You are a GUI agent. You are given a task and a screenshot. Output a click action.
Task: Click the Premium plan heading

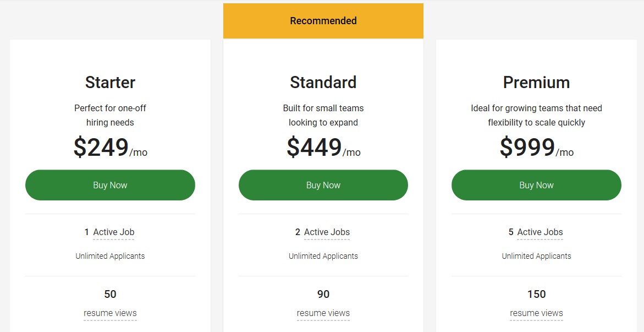[x=536, y=83]
